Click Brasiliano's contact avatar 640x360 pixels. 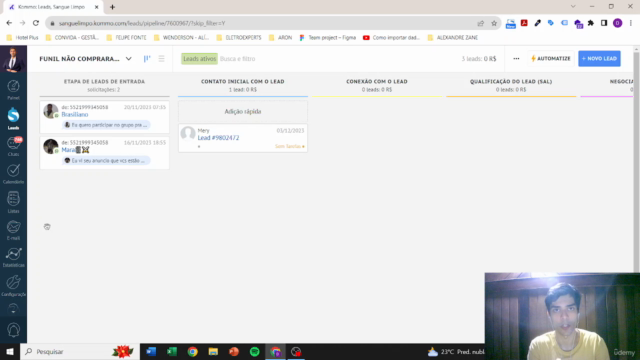pyautogui.click(x=51, y=111)
